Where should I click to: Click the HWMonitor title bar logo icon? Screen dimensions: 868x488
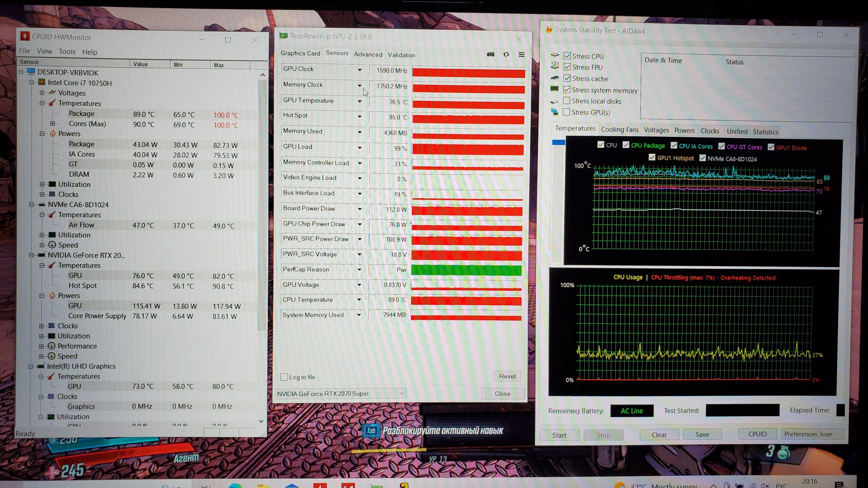[x=25, y=37]
